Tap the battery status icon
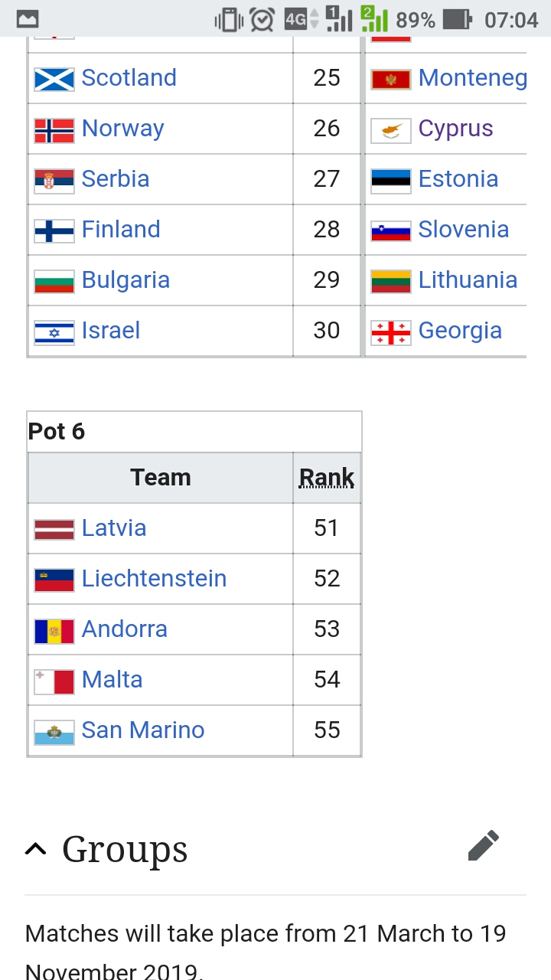Screen dimensions: 551x980 pos(458,19)
